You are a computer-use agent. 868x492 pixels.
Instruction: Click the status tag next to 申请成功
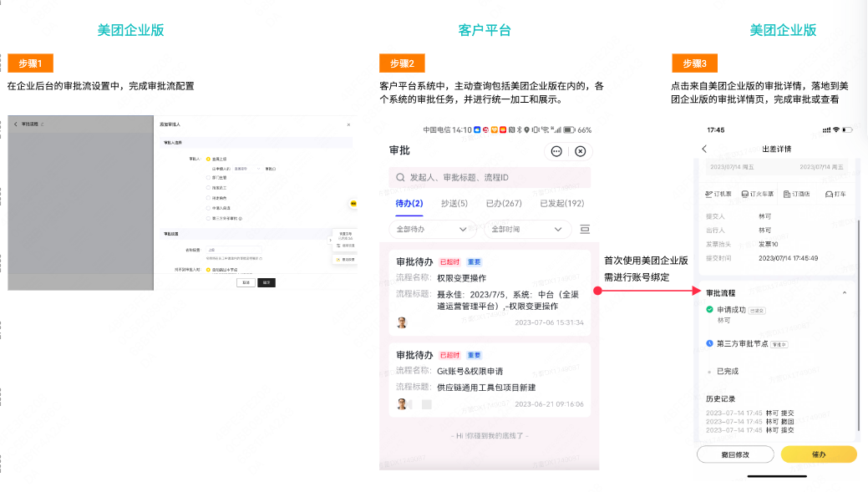(757, 311)
